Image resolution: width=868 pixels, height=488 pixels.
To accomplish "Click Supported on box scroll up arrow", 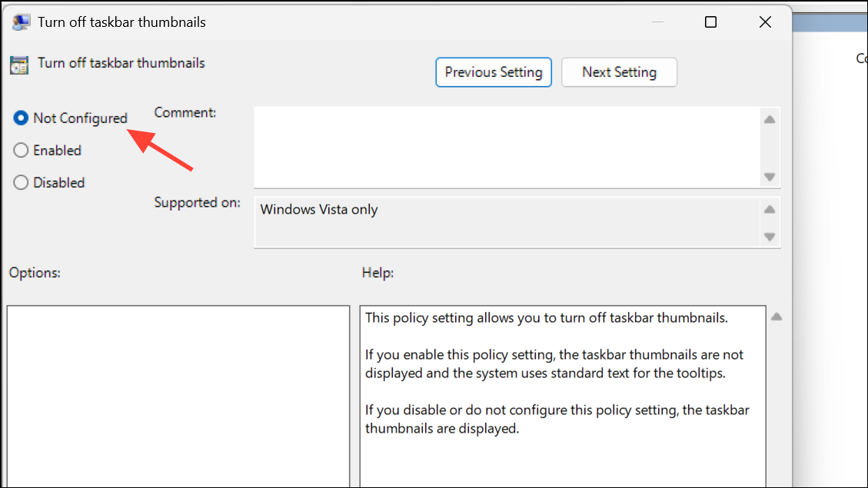I will point(770,210).
